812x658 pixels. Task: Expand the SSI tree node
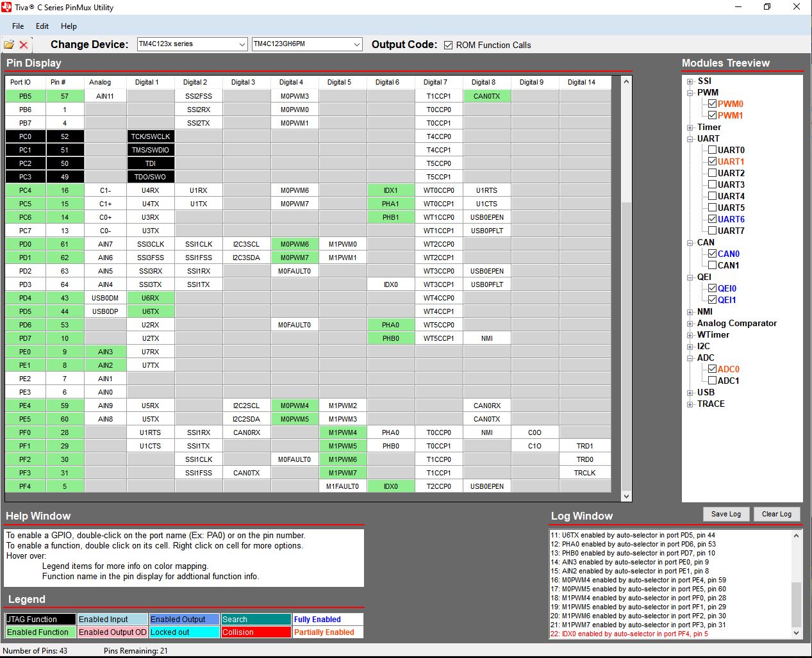(690, 81)
